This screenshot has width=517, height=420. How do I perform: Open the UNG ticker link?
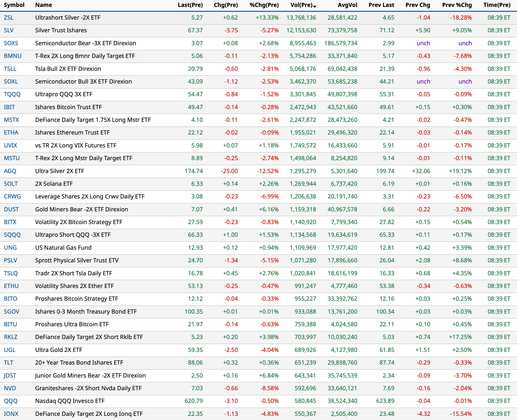coord(10,247)
